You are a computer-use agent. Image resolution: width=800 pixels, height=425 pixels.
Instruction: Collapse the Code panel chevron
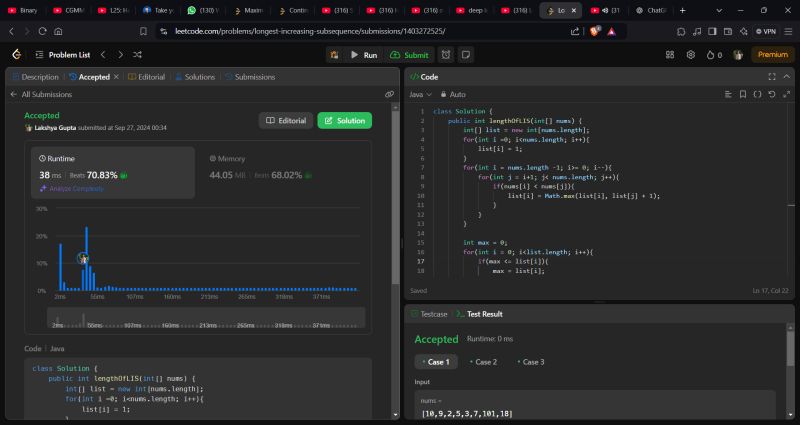786,77
